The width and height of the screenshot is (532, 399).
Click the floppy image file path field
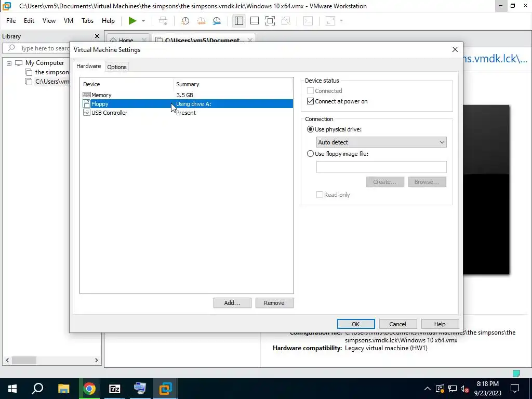[x=381, y=167]
